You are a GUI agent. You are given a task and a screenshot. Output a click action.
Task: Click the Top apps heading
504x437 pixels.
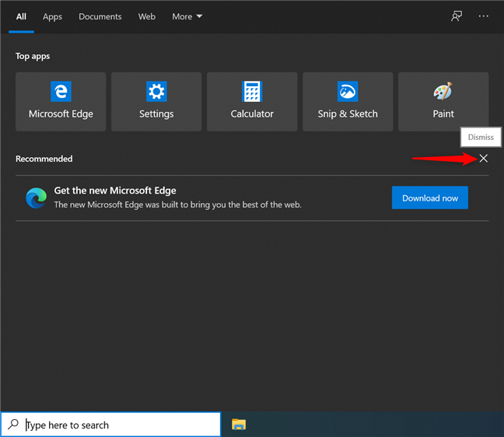click(x=33, y=56)
